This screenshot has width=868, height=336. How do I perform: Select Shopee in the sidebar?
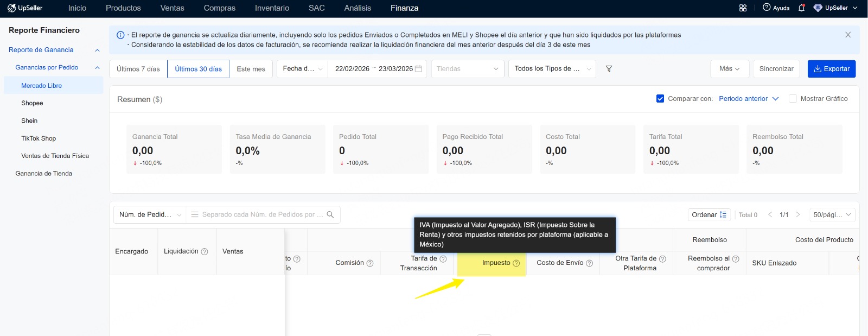[32, 103]
